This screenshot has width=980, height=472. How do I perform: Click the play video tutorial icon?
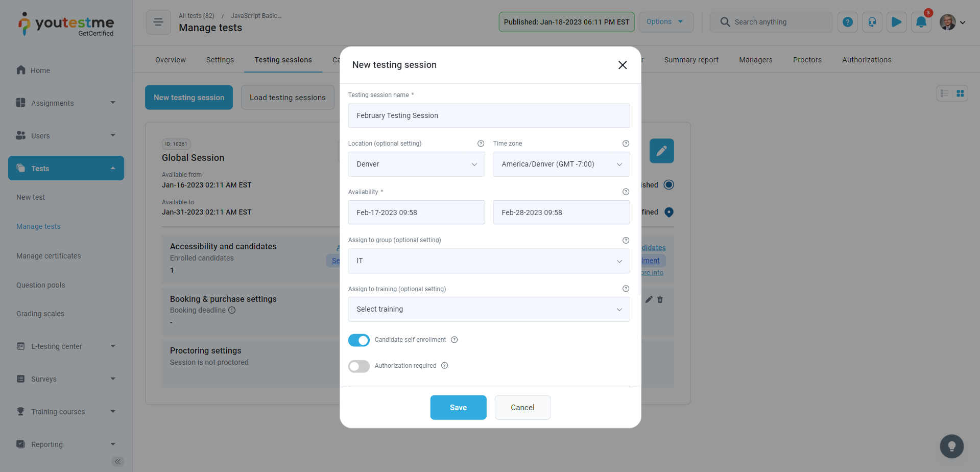[896, 22]
